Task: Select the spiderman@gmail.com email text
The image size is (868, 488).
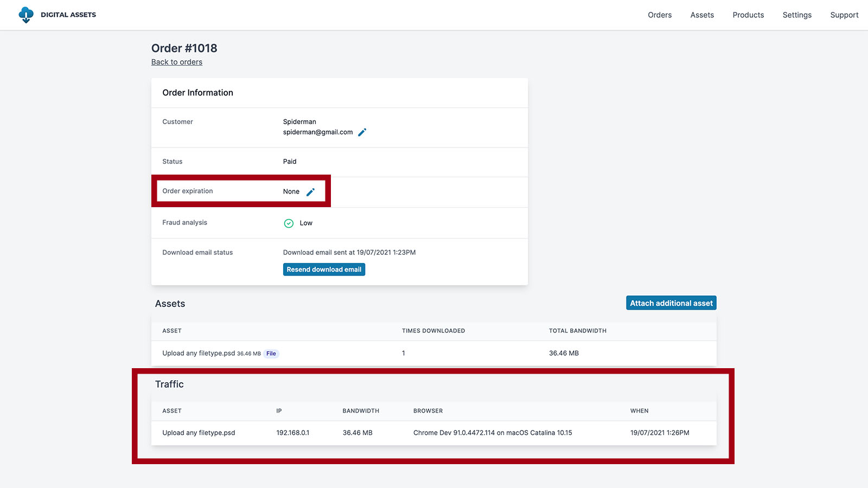Action: pos(318,132)
